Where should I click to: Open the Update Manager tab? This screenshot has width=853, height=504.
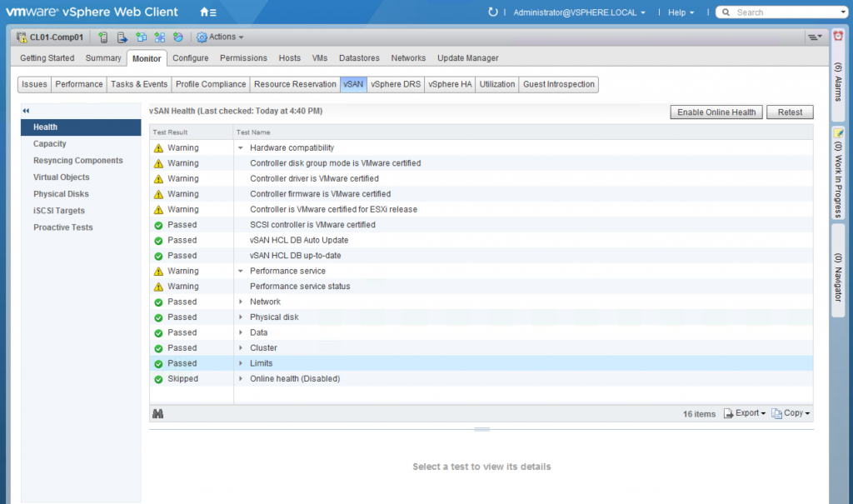[468, 57]
